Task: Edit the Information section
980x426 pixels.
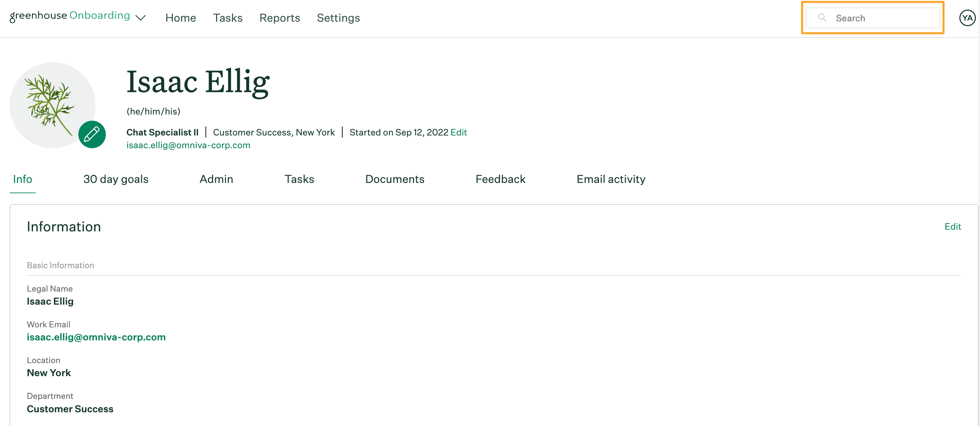Action: [953, 227]
